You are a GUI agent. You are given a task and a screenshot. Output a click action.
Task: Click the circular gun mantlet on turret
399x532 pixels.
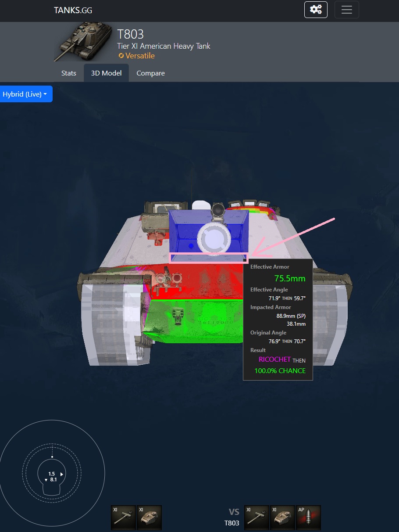[x=214, y=239]
